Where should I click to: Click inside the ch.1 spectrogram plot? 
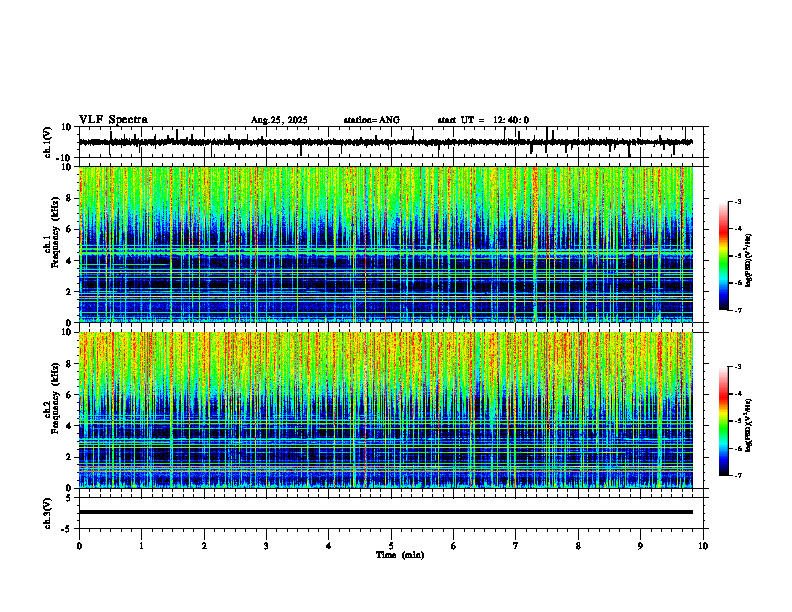[385, 244]
